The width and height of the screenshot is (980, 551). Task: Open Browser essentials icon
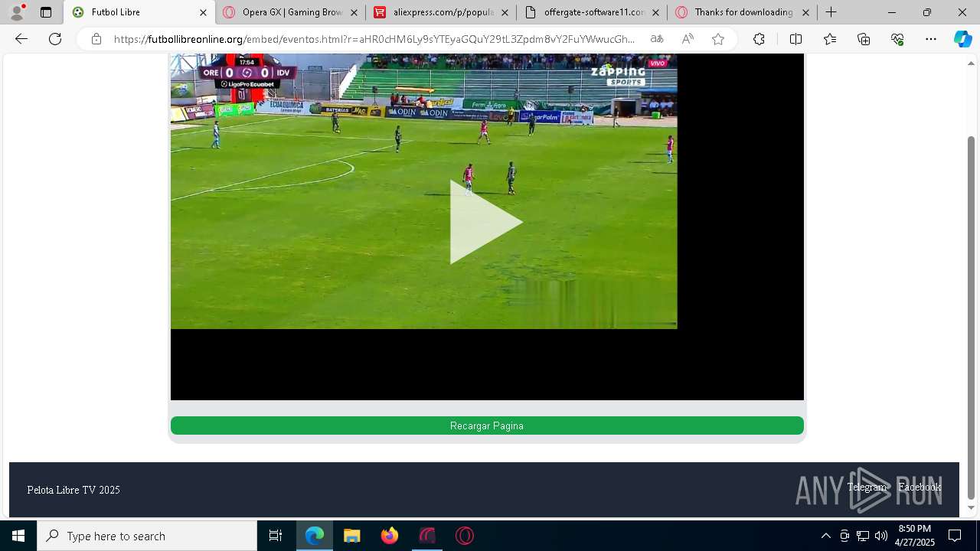tap(897, 39)
